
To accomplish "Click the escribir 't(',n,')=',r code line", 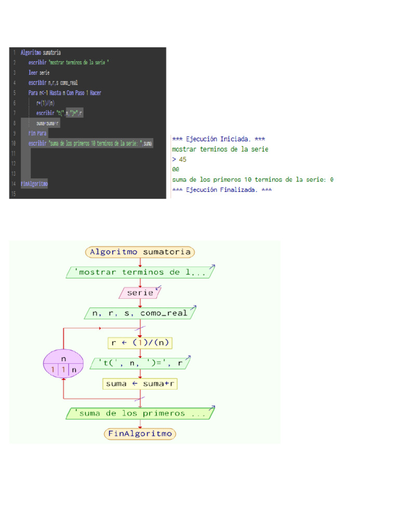I will (x=59, y=113).
